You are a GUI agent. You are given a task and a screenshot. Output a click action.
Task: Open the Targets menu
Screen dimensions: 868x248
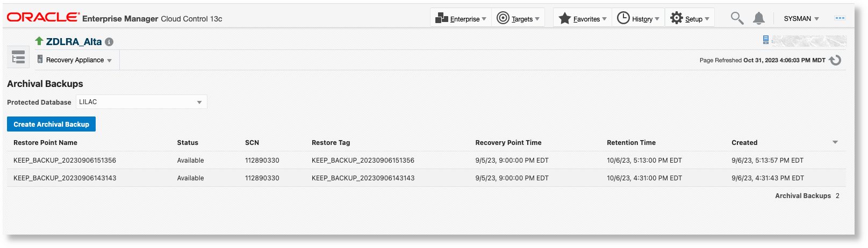518,18
